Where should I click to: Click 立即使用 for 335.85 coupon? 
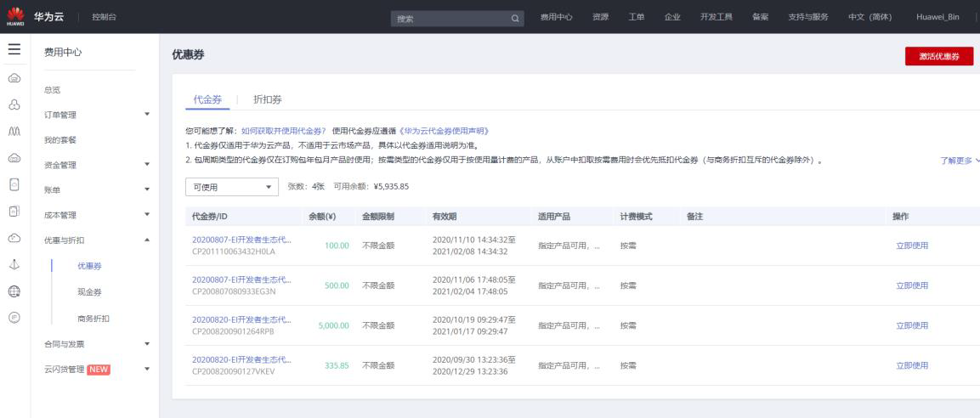[x=912, y=365]
